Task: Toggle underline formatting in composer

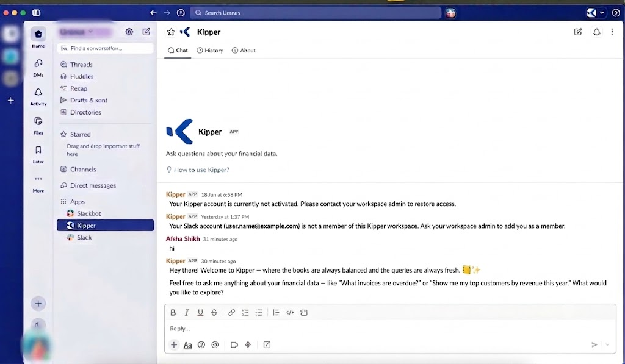Action: point(200,313)
